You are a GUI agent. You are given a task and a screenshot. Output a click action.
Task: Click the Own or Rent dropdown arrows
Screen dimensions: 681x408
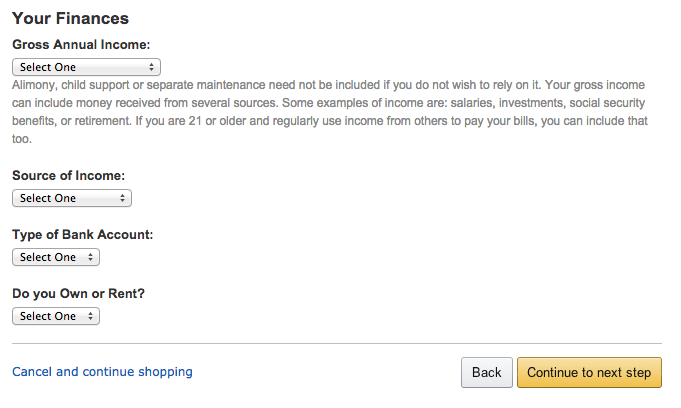tap(92, 316)
